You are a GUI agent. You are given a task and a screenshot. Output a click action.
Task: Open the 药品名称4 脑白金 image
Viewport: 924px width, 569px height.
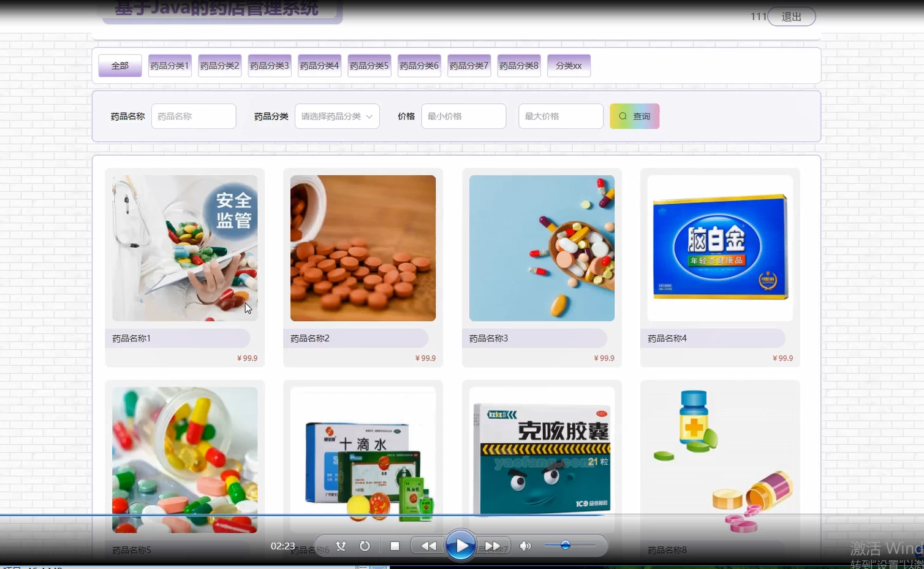721,248
